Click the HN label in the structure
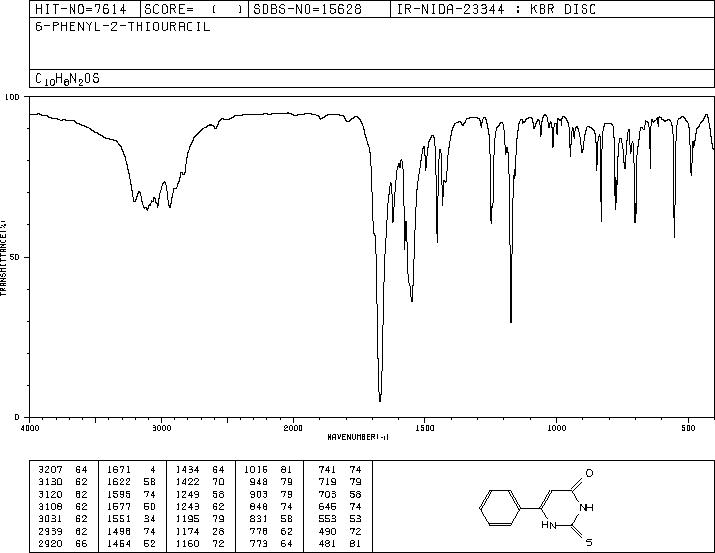 point(549,525)
